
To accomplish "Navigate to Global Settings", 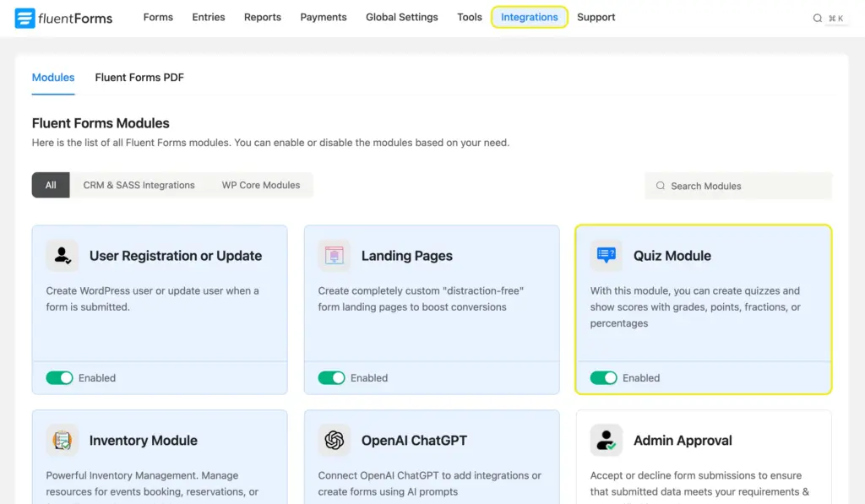I will tap(401, 17).
